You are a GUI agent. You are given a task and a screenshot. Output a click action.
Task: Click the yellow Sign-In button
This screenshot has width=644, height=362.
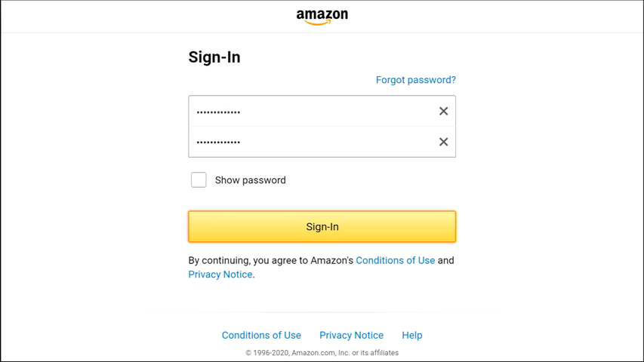click(x=322, y=226)
